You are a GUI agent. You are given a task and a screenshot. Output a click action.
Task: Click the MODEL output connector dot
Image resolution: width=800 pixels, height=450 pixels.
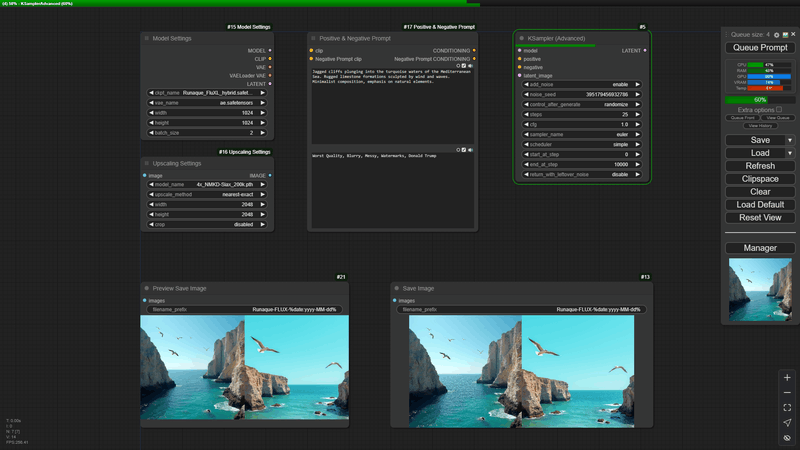270,51
